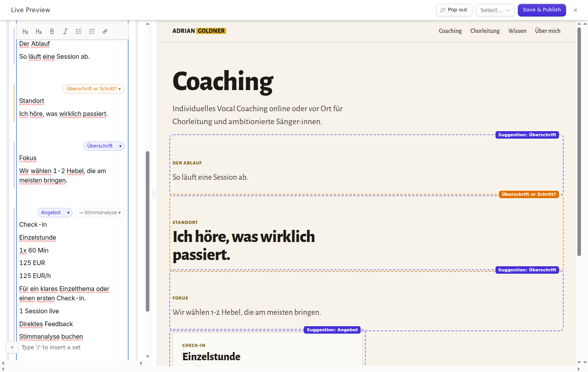This screenshot has height=372, width=588.
Task: Click the 'Suggestion: Angebot' badge
Action: pyautogui.click(x=332, y=330)
